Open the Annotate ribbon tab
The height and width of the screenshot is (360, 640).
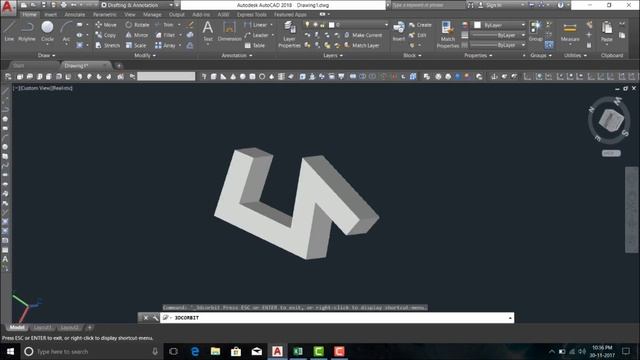(75, 14)
